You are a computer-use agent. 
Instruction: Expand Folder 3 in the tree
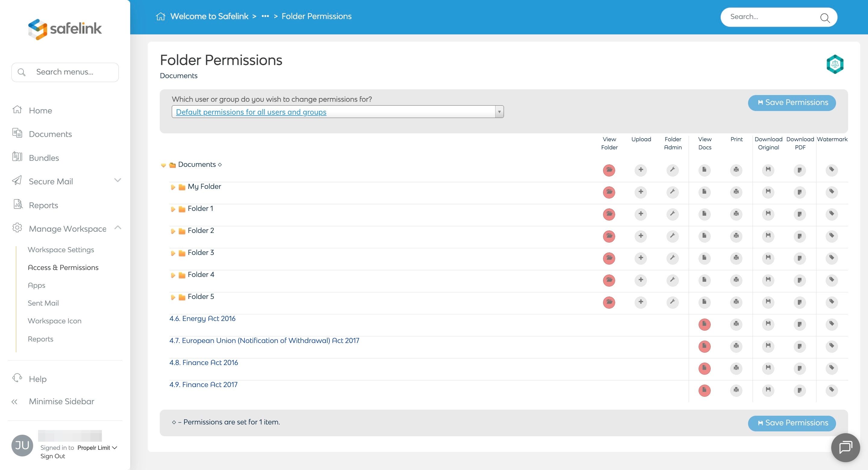(x=173, y=253)
